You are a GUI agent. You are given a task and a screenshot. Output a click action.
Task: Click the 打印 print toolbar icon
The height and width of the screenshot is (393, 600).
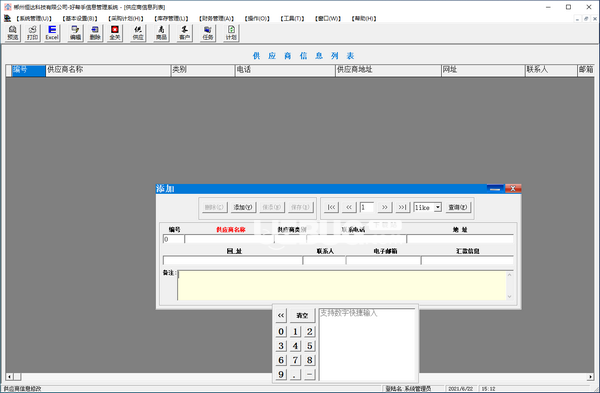click(33, 33)
